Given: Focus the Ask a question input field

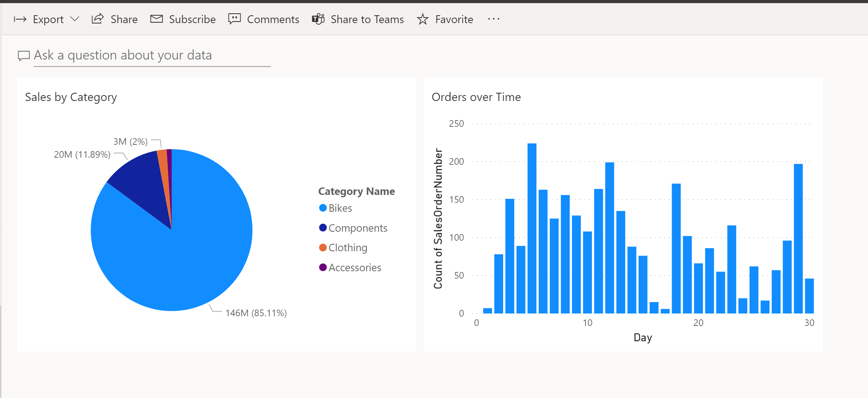Looking at the screenshot, I should [152, 56].
